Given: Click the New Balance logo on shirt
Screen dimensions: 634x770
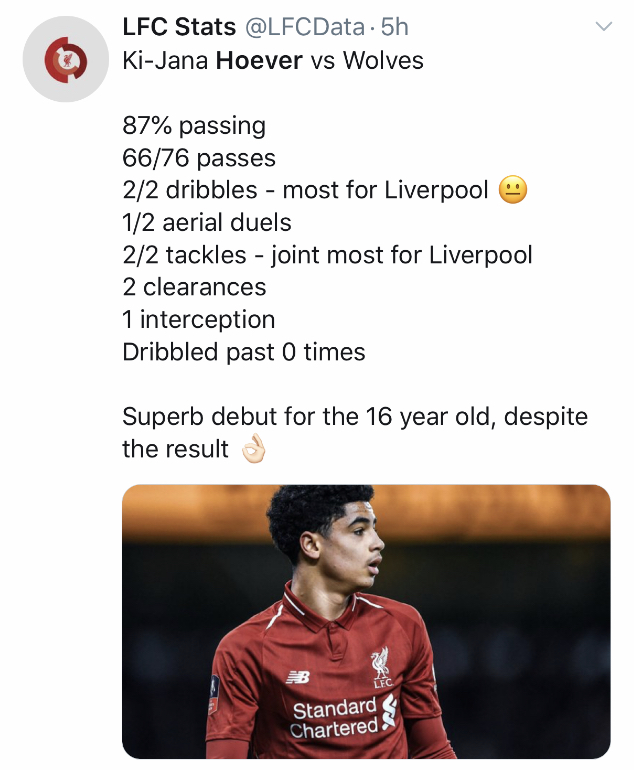Looking at the screenshot, I should coord(297,677).
